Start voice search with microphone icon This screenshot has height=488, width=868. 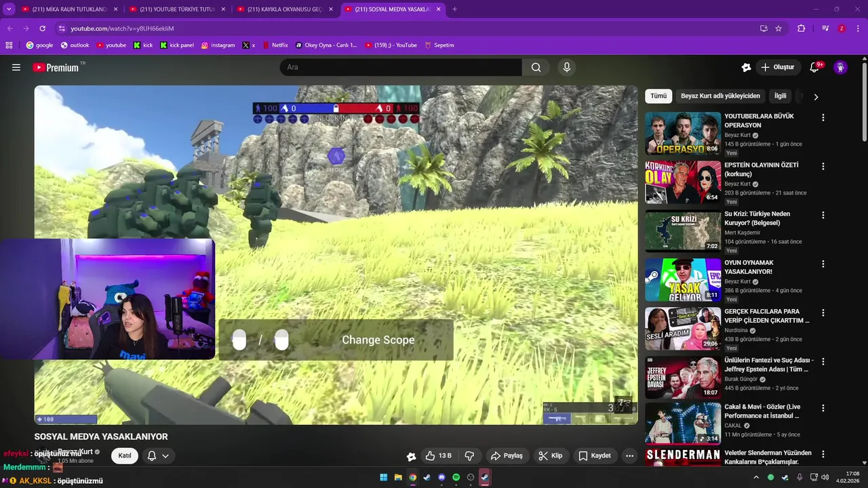coord(567,67)
